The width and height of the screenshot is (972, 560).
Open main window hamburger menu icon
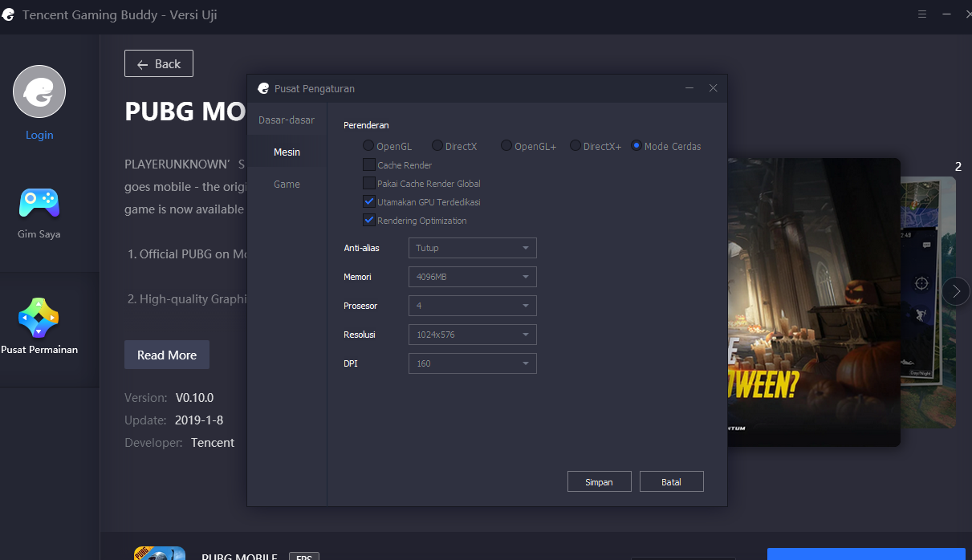[923, 14]
